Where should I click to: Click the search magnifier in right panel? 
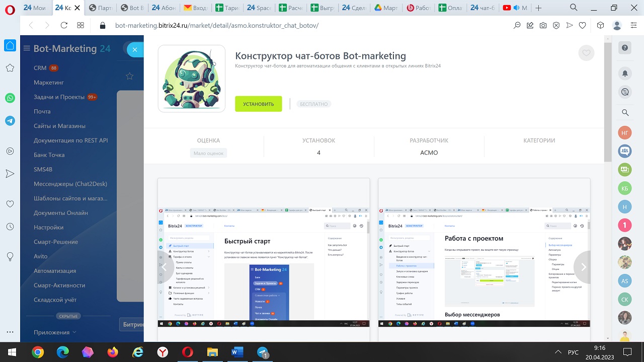tap(625, 113)
